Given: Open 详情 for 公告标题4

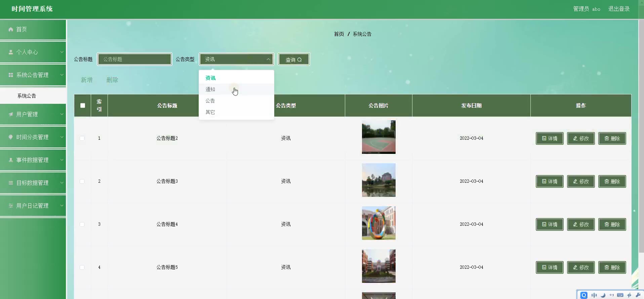Looking at the screenshot, I should [x=550, y=224].
